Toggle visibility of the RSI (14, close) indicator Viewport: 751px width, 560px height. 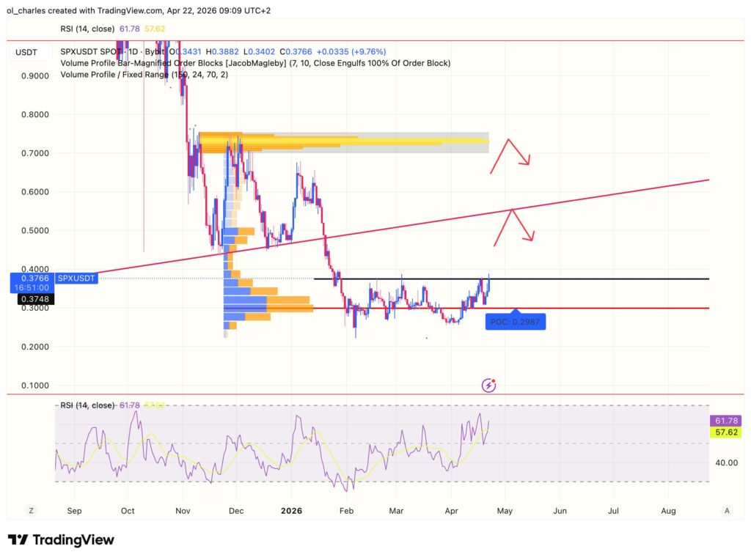click(88, 29)
